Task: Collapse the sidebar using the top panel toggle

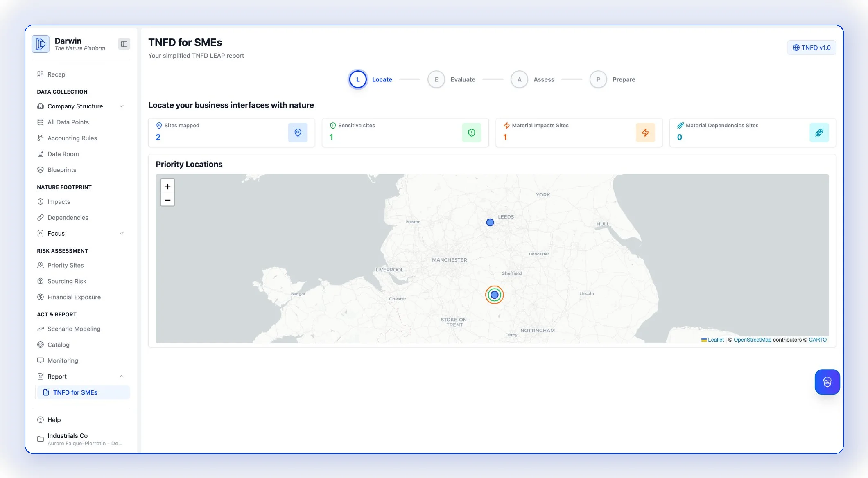Action: point(124,44)
